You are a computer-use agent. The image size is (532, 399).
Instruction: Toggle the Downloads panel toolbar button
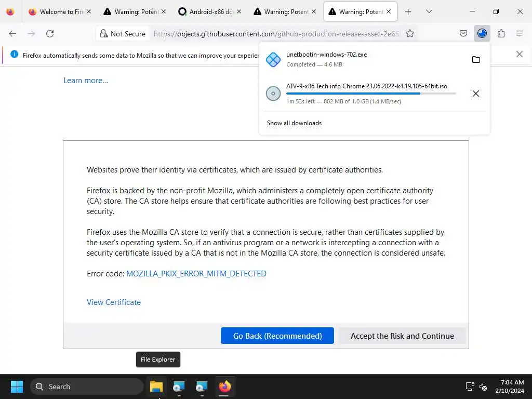482,33
